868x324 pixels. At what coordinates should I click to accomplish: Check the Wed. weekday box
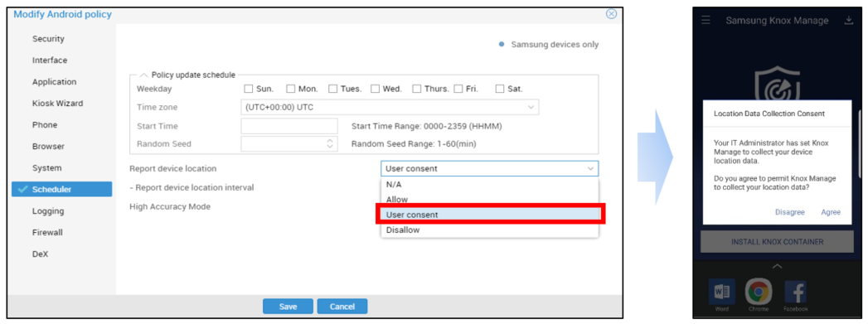tap(375, 89)
